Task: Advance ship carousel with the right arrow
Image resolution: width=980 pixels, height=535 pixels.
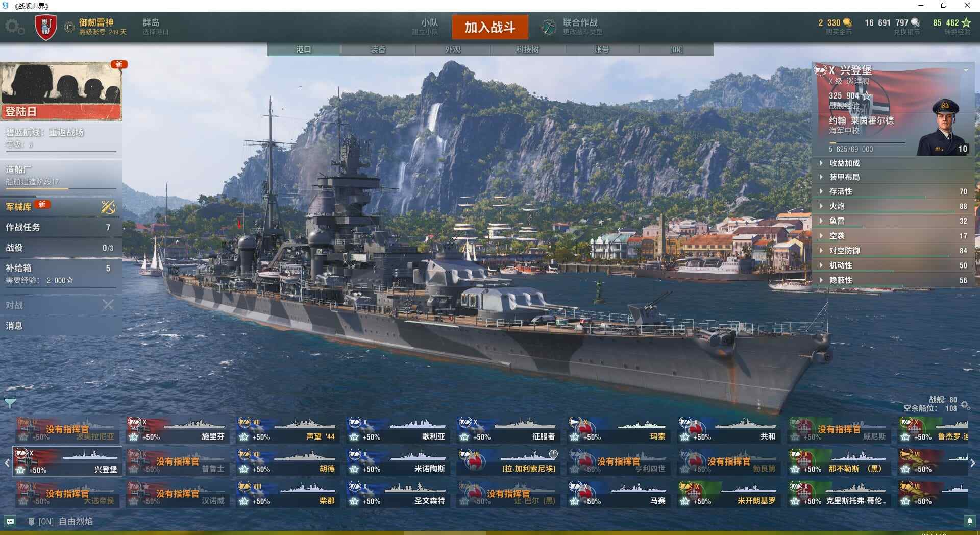Action: click(973, 463)
